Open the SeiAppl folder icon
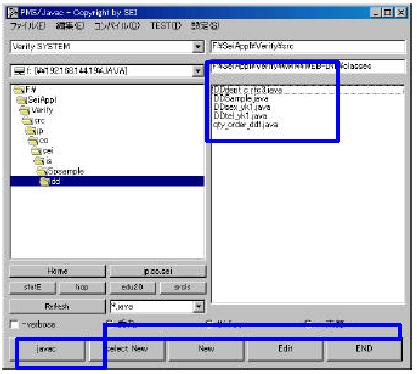 coord(22,100)
